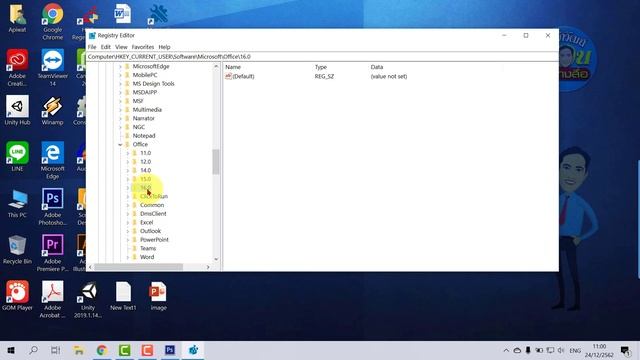Select the (Default) registry value

coord(243,76)
